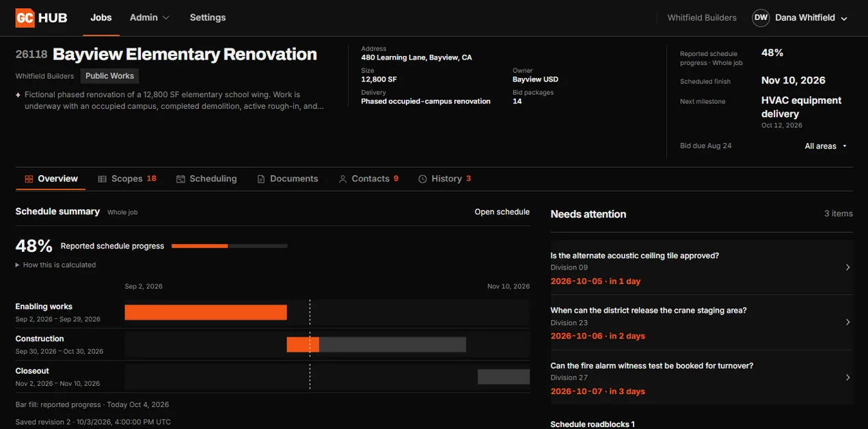The image size is (868, 429).
Task: Click the Bayview Elementary Renovation title
Action: pyautogui.click(x=185, y=55)
